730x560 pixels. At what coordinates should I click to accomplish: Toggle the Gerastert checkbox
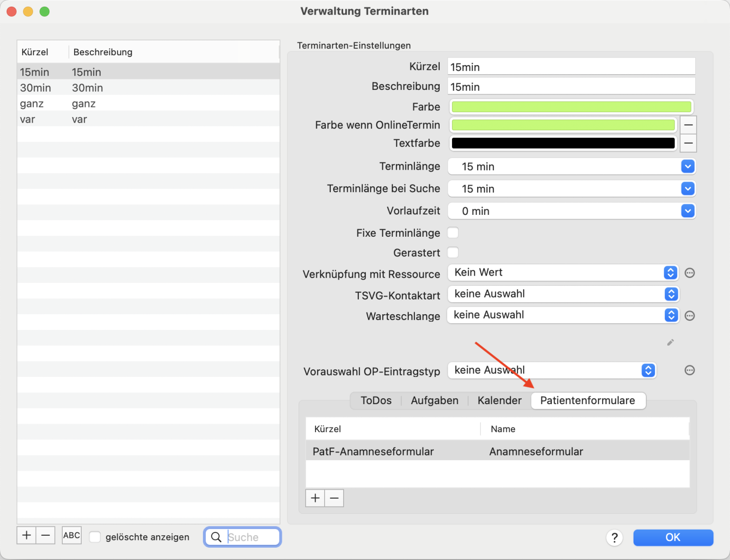(453, 252)
